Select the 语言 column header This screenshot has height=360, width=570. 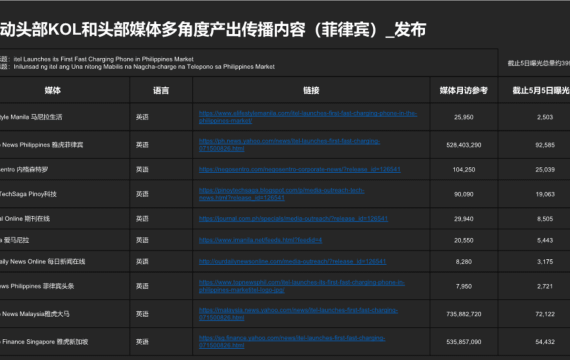[161, 91]
